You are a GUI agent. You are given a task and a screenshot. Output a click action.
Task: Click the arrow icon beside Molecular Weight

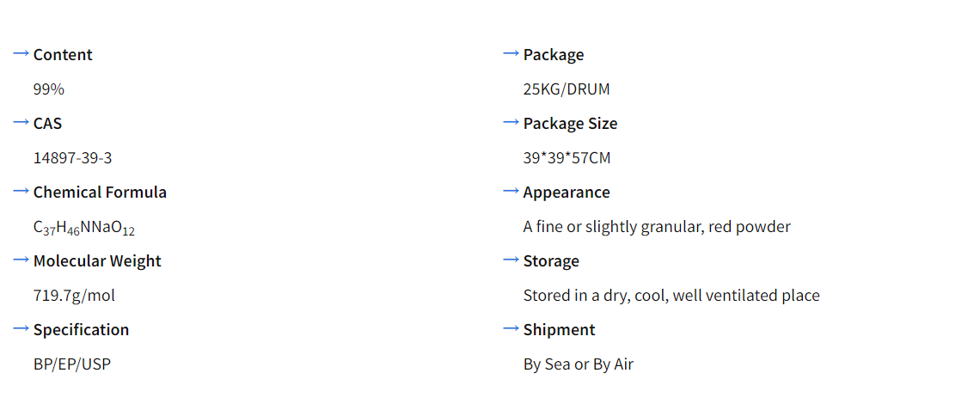click(21, 260)
